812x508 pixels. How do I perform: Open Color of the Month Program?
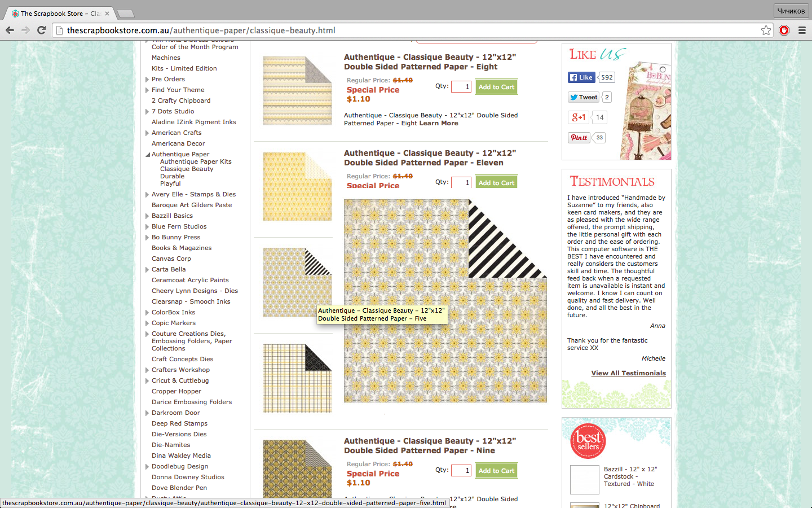(195, 47)
